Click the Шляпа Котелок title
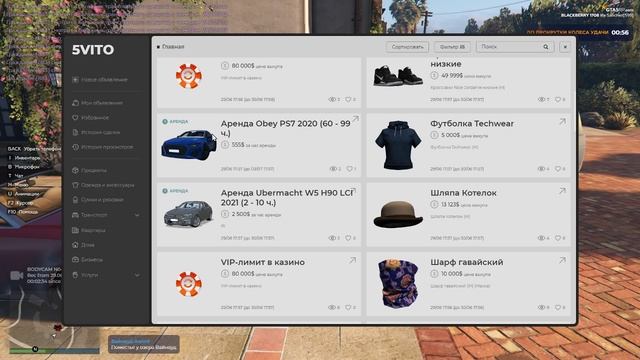Screen dimensions: 640x360 pyautogui.click(x=463, y=193)
